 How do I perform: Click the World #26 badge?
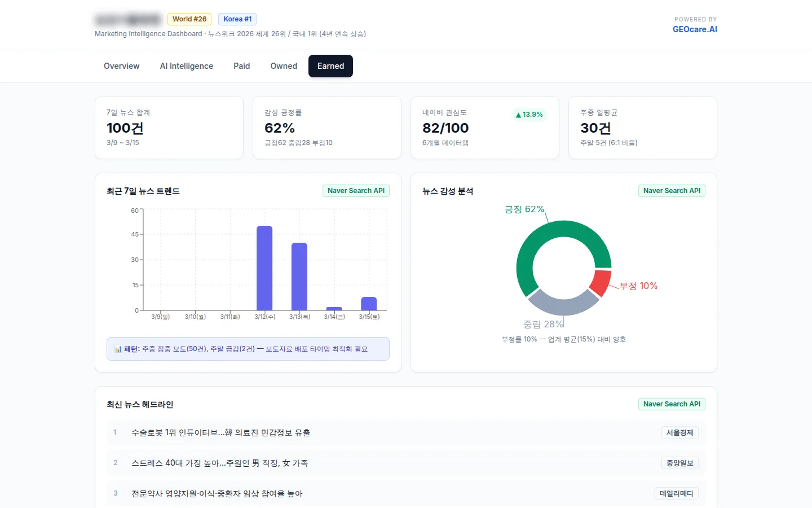pyautogui.click(x=189, y=19)
